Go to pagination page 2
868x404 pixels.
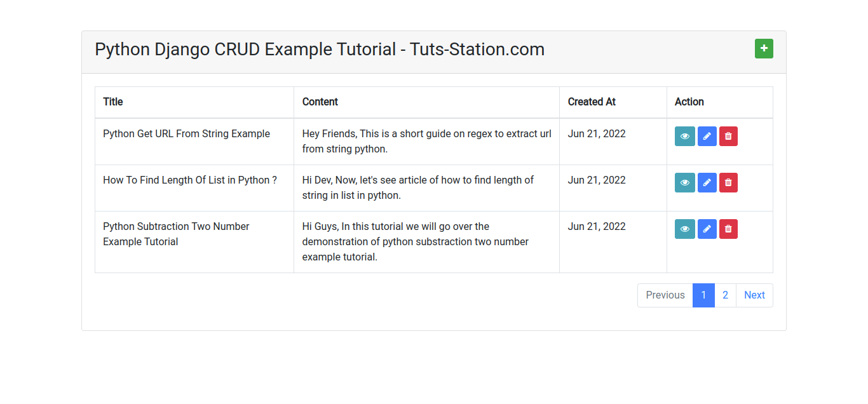click(x=725, y=295)
